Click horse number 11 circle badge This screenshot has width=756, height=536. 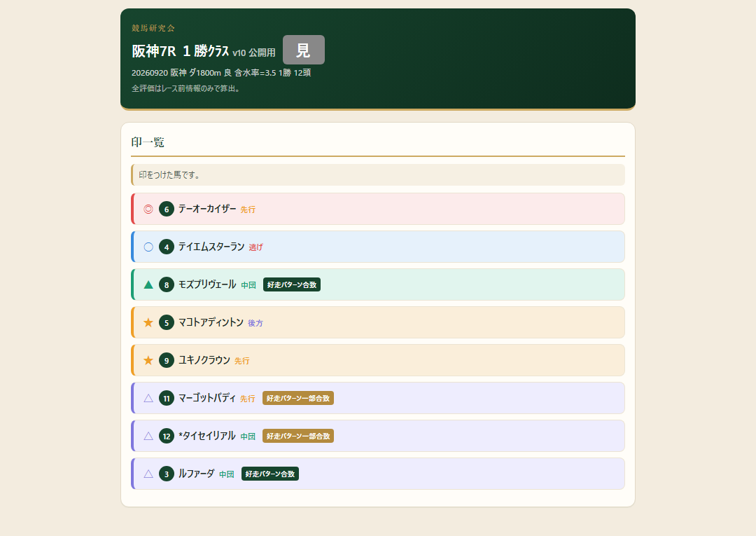[x=167, y=398]
